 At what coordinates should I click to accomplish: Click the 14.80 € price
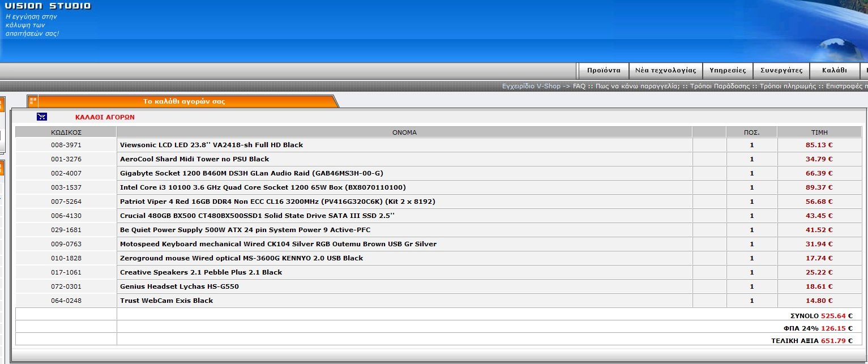click(x=819, y=301)
